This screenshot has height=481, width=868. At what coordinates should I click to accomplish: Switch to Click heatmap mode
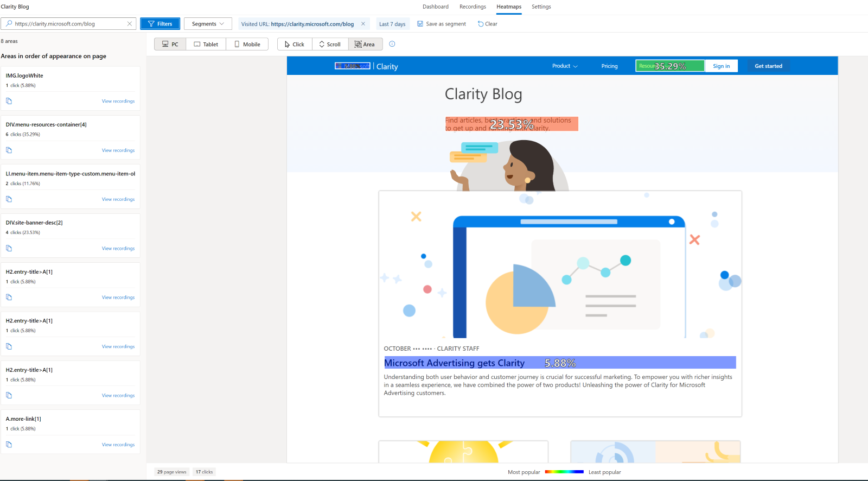[x=295, y=44]
